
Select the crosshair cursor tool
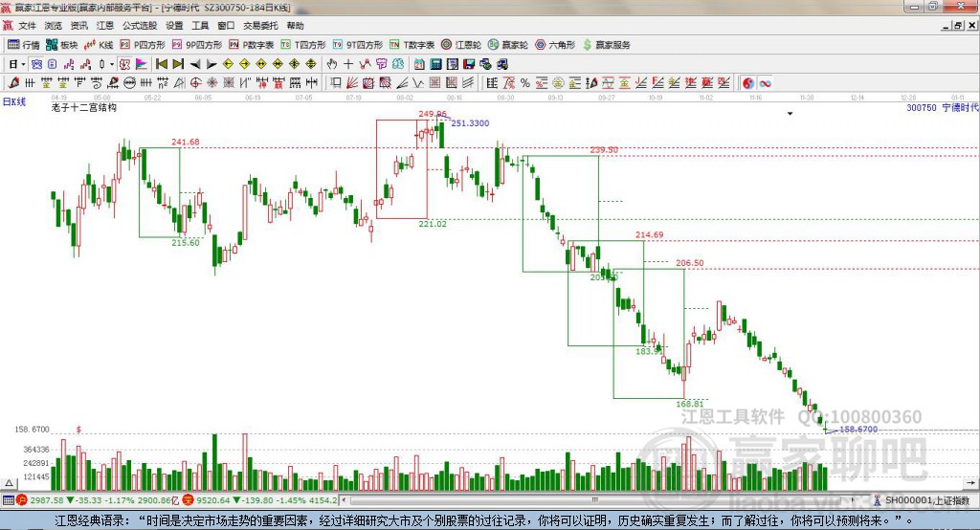(348, 64)
